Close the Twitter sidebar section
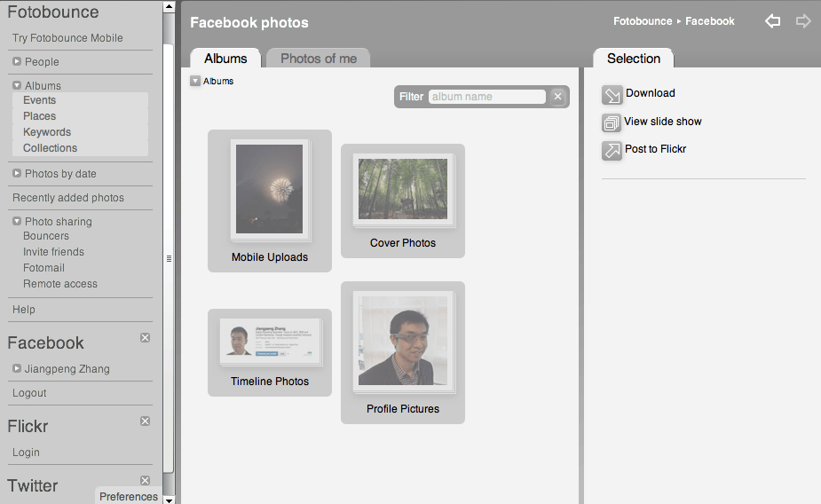821x504 pixels. pos(146,481)
